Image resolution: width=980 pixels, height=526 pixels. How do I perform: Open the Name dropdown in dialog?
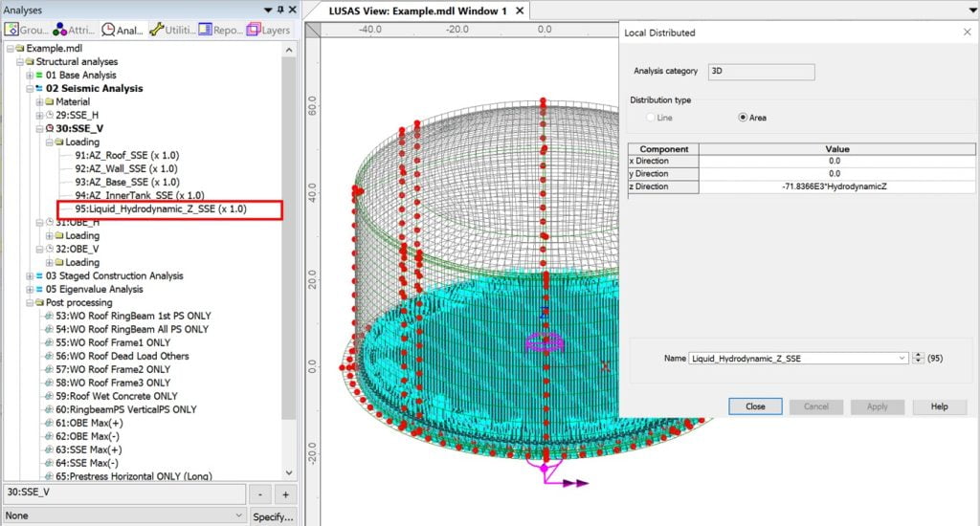point(902,358)
